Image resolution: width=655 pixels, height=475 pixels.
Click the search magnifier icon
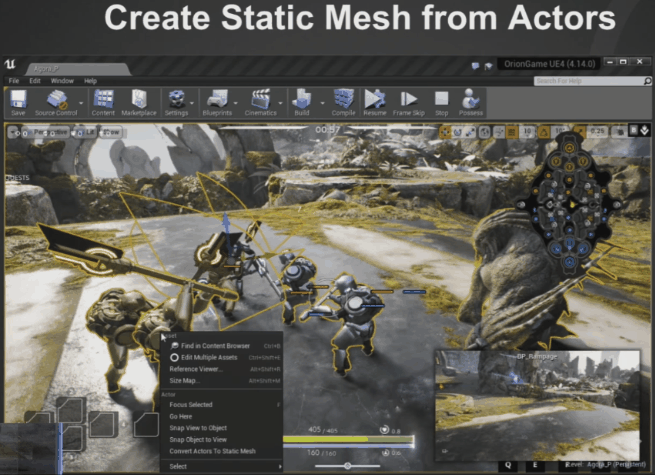click(x=647, y=81)
